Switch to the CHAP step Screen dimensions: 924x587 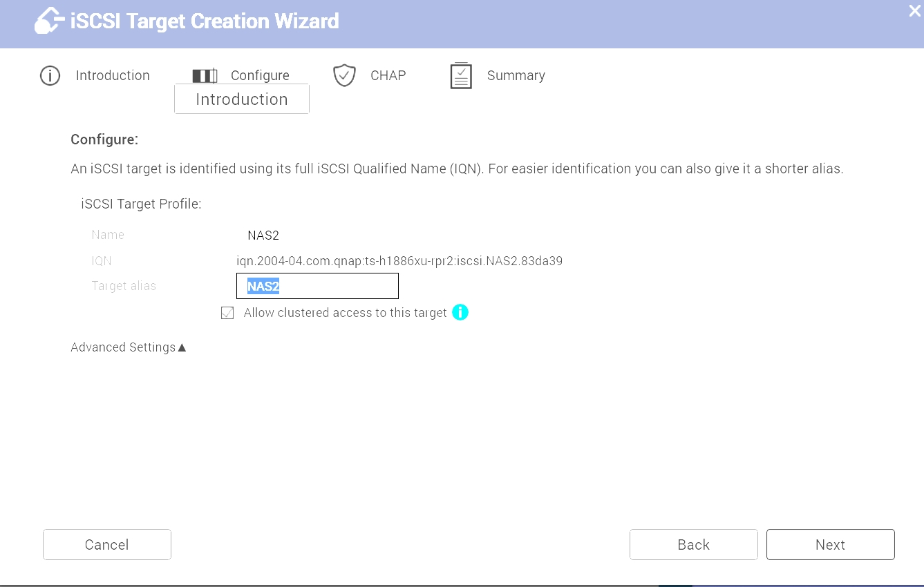[388, 75]
